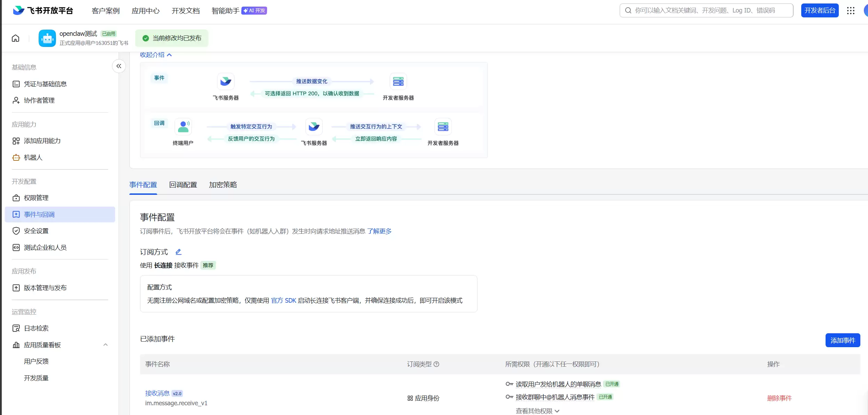
Task: Open 安全设置 shield item in the sidebar
Action: (36, 231)
